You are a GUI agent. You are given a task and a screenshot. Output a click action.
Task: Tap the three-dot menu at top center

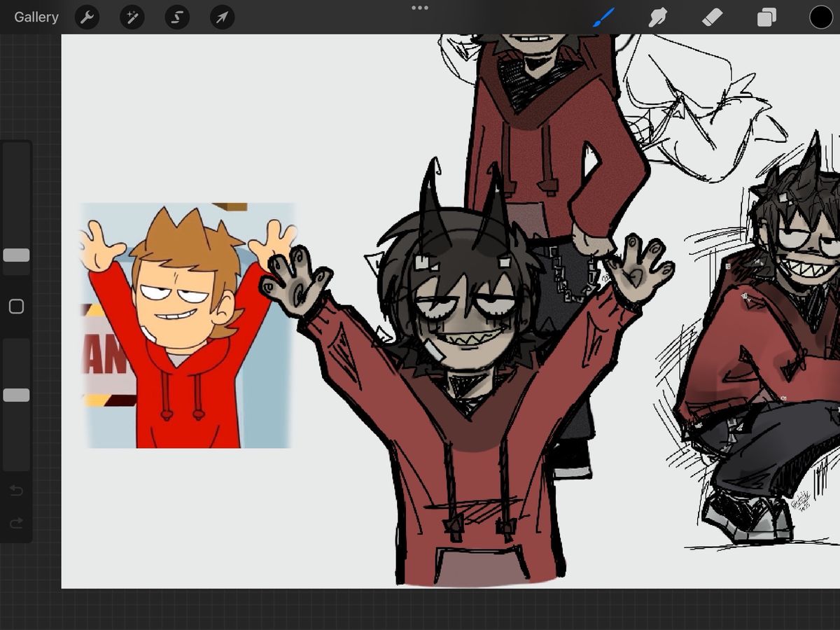point(420,8)
